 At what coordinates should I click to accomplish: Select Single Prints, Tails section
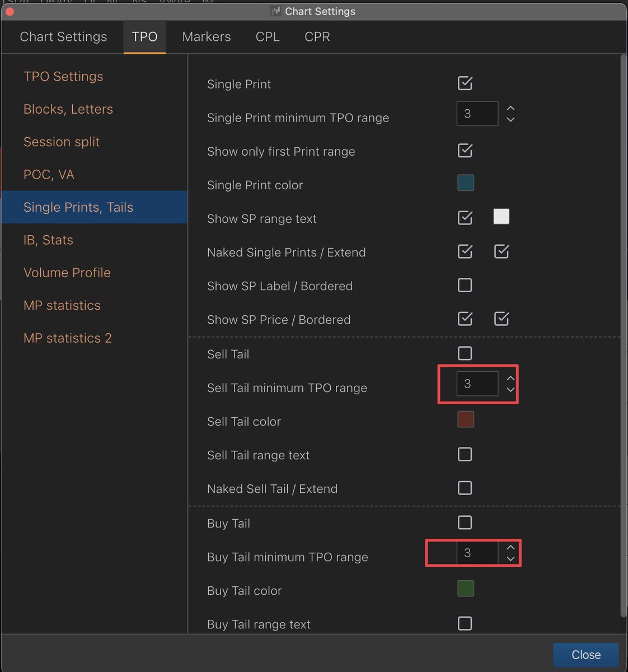[x=94, y=207]
